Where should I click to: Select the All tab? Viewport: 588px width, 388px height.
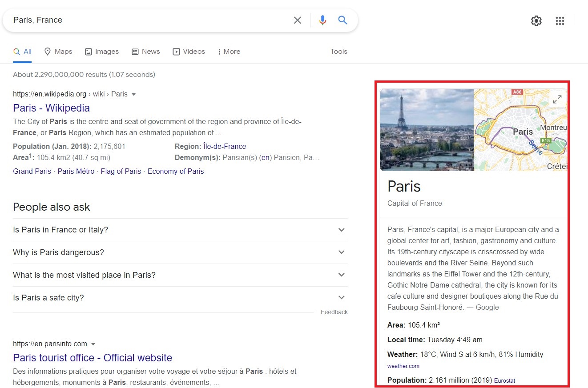[x=22, y=52]
